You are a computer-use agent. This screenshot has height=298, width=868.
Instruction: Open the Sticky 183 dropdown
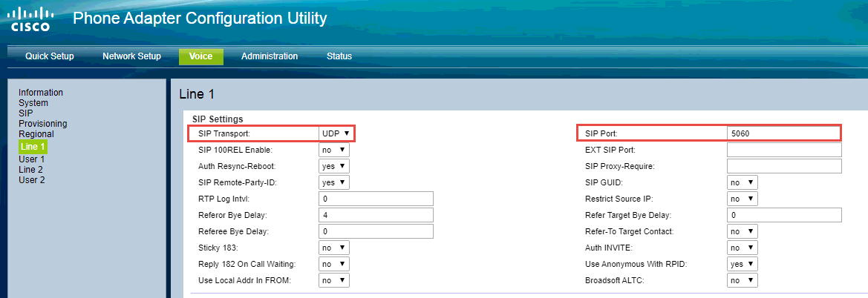click(334, 247)
